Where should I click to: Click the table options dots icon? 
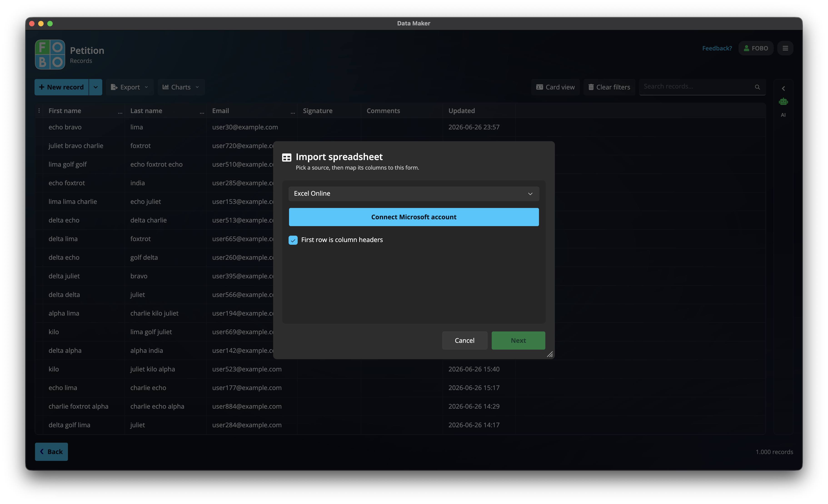(39, 111)
